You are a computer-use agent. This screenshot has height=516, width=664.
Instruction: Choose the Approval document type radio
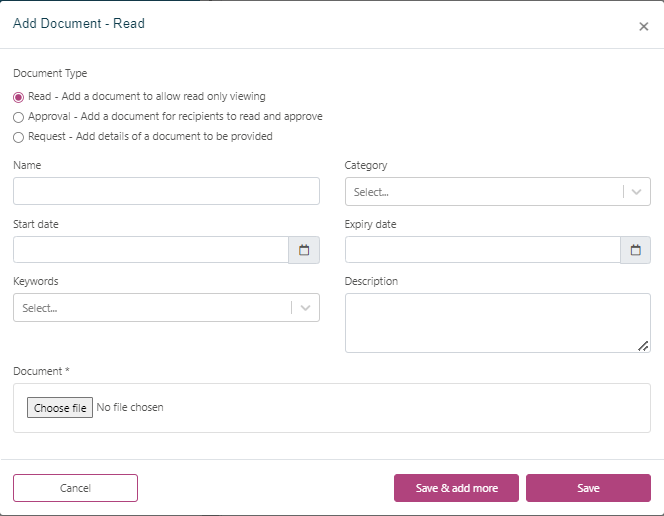point(19,117)
